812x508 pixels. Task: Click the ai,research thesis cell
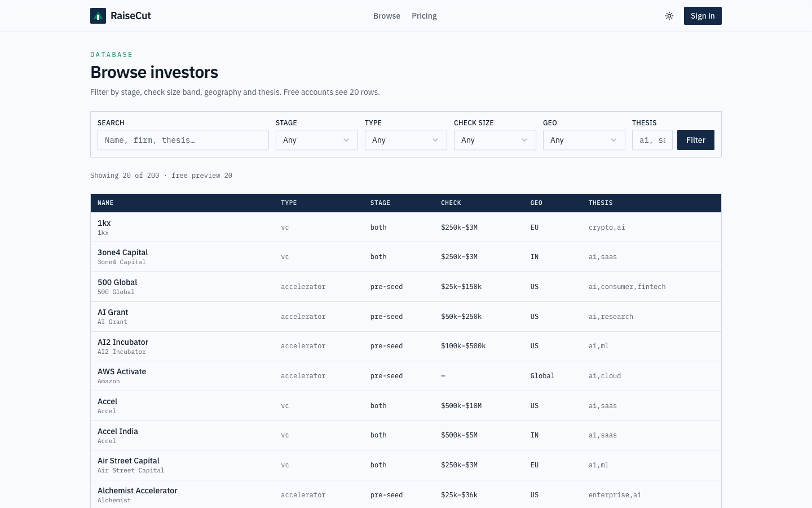pyautogui.click(x=611, y=317)
